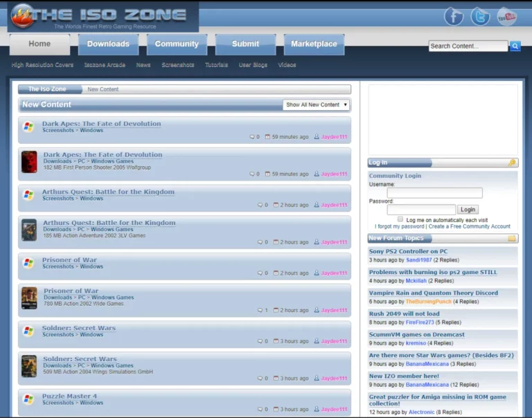Click the key icon on Log In bar
This screenshot has height=418, width=532.
(x=512, y=163)
